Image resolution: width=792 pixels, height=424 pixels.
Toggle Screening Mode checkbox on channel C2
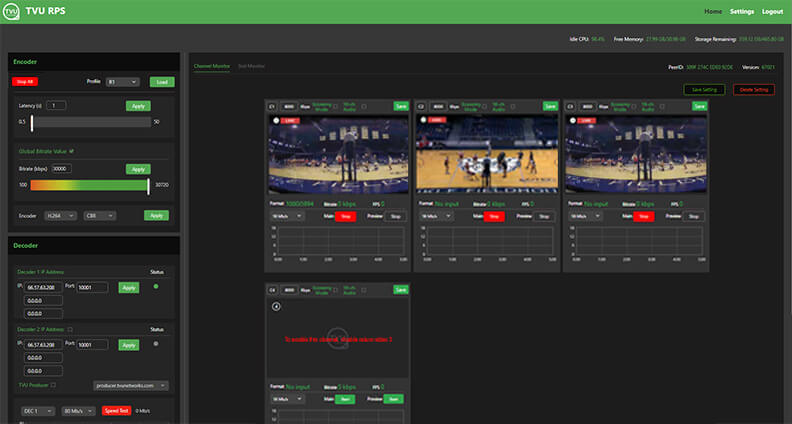tap(484, 107)
